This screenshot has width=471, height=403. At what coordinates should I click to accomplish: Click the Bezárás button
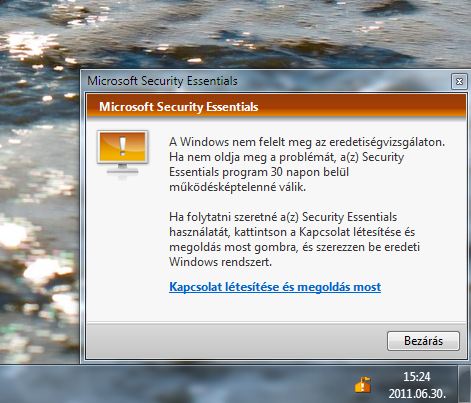pyautogui.click(x=423, y=341)
